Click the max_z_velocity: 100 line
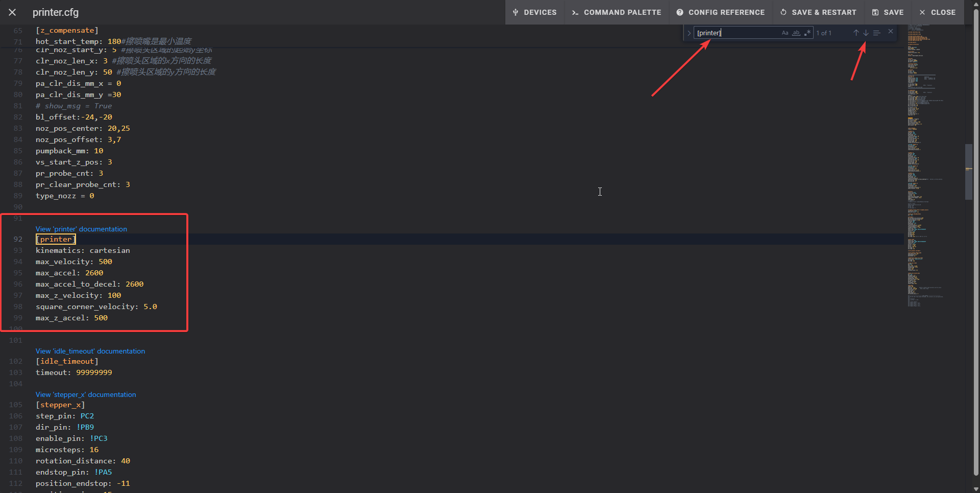The image size is (980, 493). (79, 295)
